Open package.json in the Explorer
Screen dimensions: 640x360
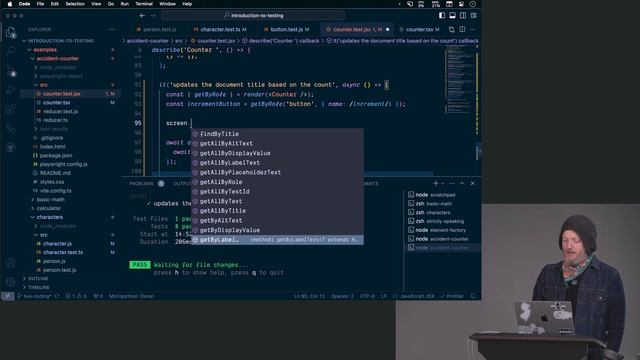[x=56, y=156]
